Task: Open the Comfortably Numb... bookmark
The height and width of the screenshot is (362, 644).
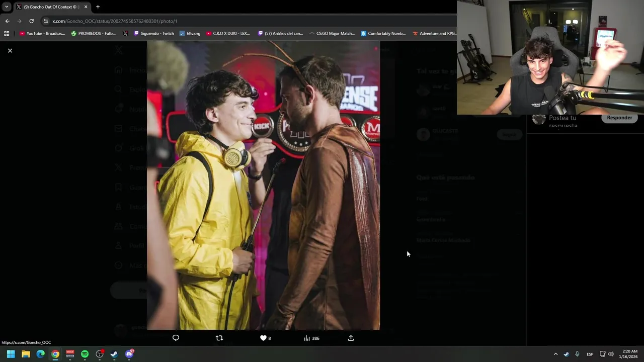Action: [x=383, y=33]
